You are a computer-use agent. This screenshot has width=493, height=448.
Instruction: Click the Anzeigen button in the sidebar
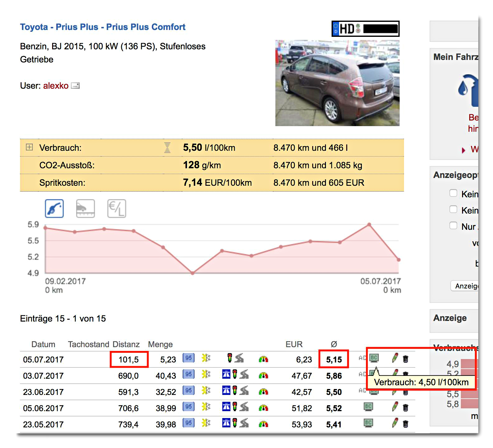[x=465, y=286]
